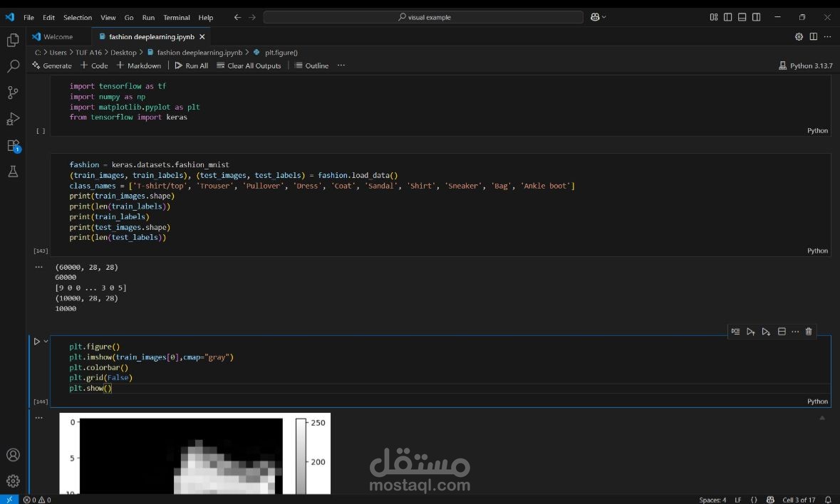Change language mode of the imports cell
Image resolution: width=840 pixels, height=504 pixels.
(817, 130)
